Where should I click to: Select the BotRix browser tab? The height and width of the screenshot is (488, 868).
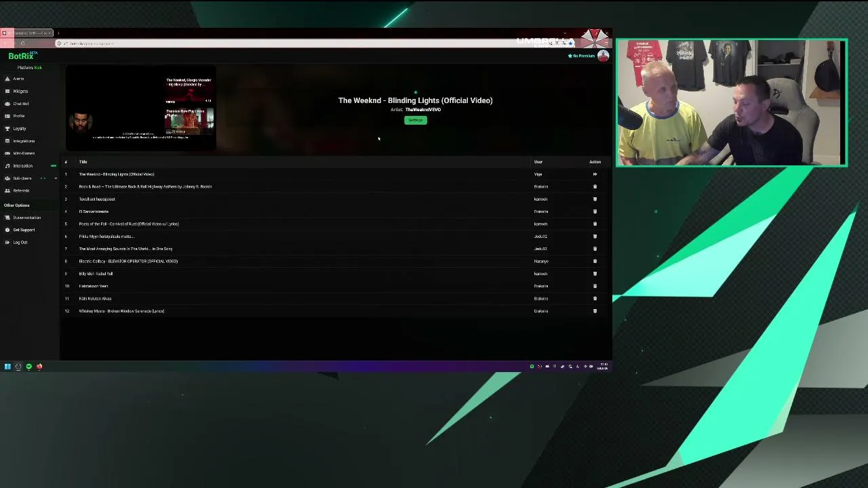point(27,33)
